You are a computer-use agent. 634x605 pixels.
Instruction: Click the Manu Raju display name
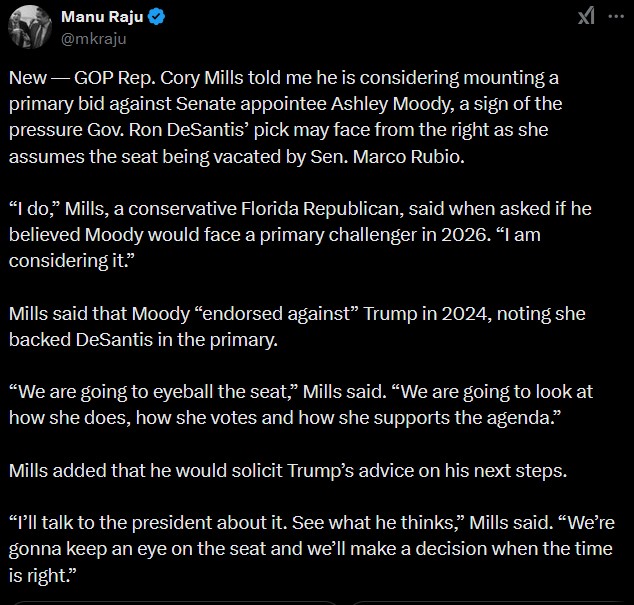pyautogui.click(x=102, y=17)
